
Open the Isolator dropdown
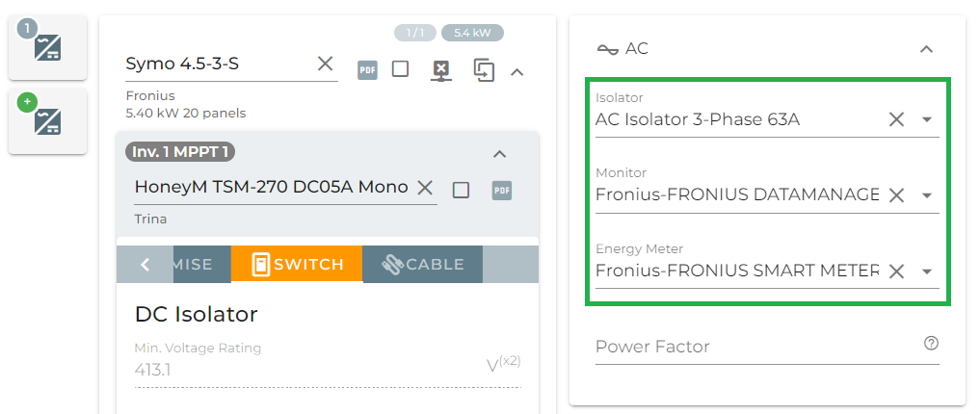[x=928, y=119]
